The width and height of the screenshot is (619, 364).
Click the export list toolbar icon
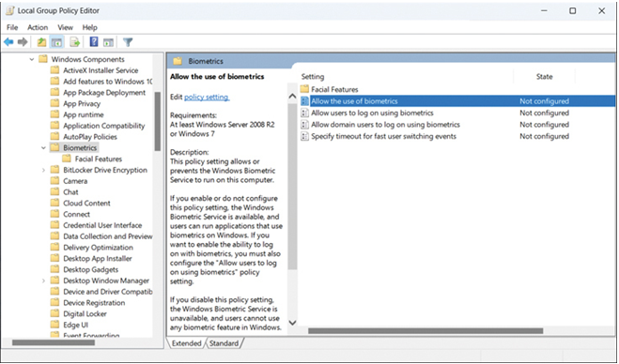(75, 42)
